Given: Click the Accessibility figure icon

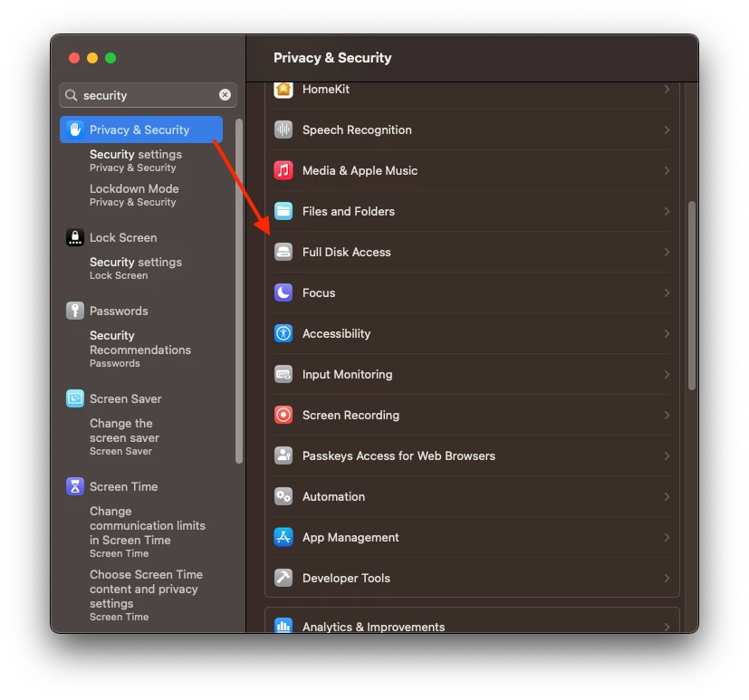Looking at the screenshot, I should pos(283,333).
